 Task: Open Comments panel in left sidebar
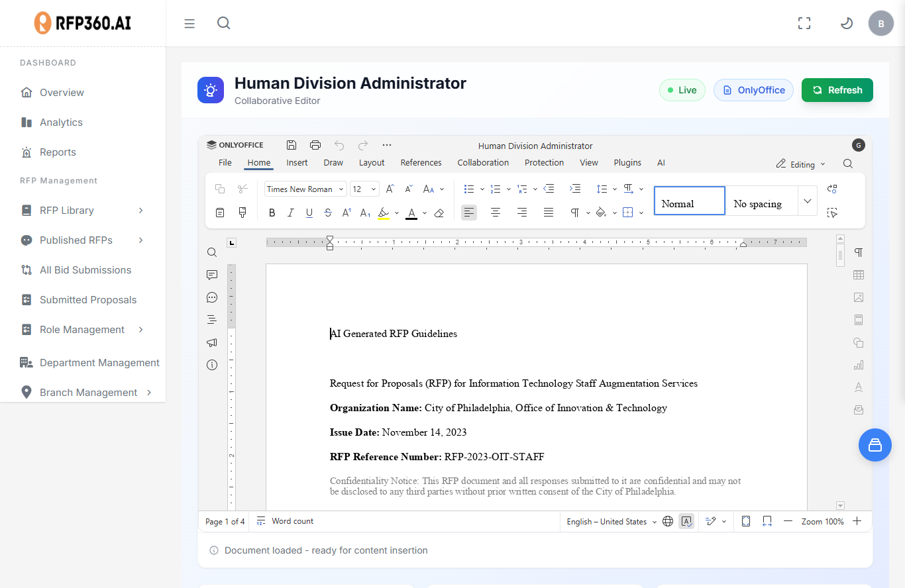tap(212, 275)
